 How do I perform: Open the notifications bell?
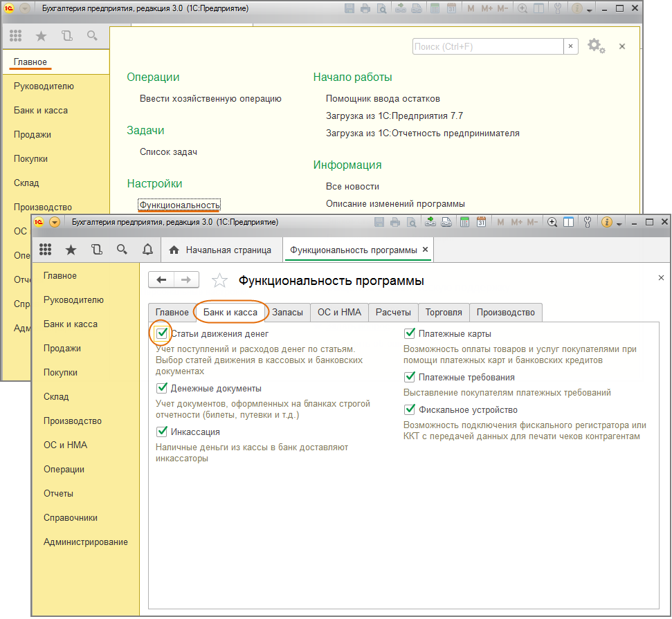[x=147, y=250]
